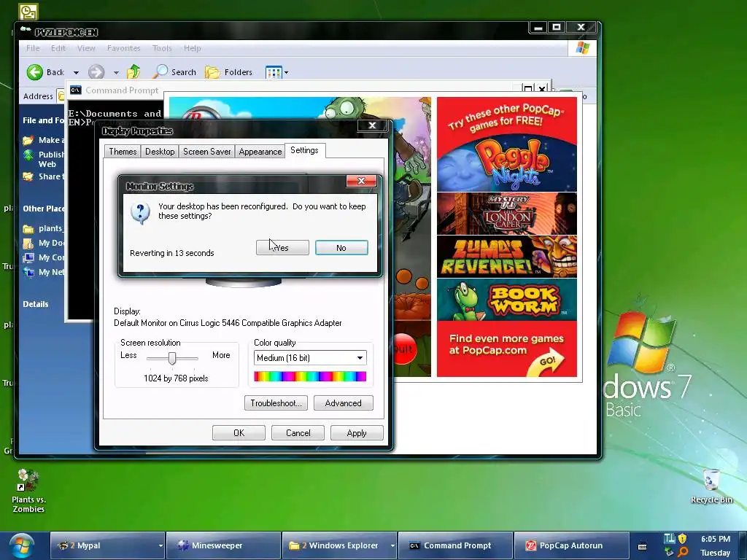Open the Plants vs. Zombies desktop shortcut

pyautogui.click(x=28, y=491)
